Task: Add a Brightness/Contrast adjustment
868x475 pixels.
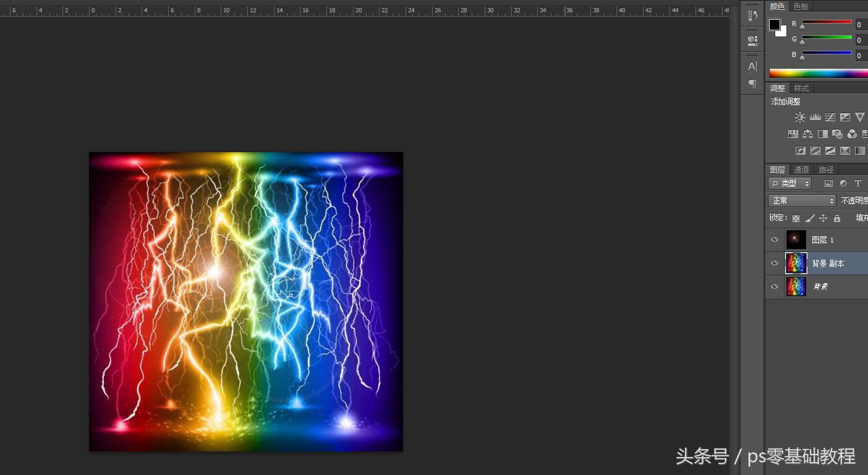Action: point(800,117)
